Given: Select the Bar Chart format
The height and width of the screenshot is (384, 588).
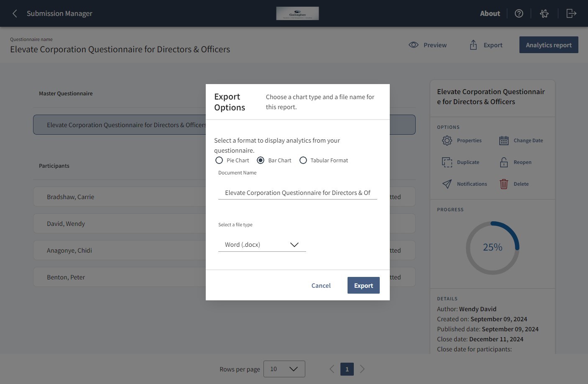Looking at the screenshot, I should coord(261,160).
